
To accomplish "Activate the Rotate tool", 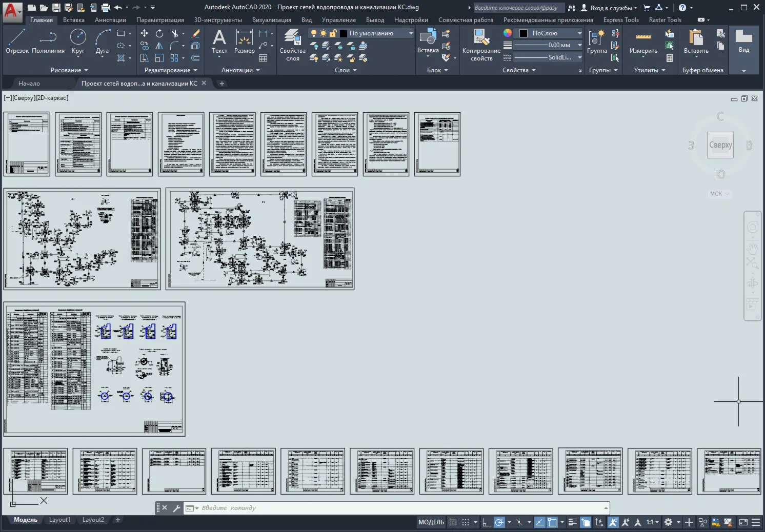I will point(159,33).
